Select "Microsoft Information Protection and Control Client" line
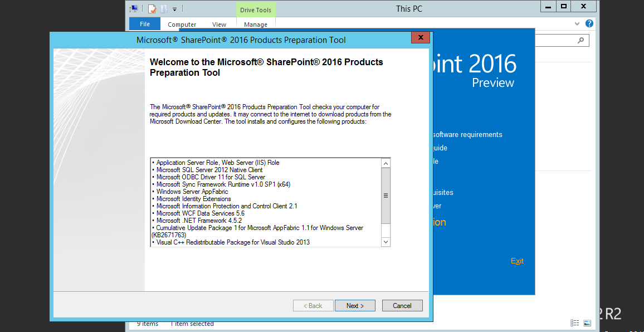The height and width of the screenshot is (332, 644). (x=225, y=206)
